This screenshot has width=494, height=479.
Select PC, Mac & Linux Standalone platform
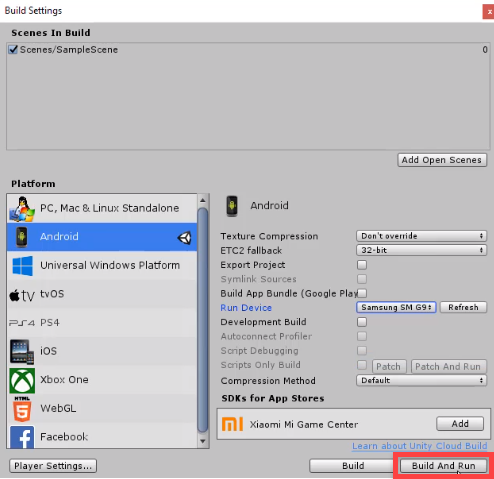tap(102, 208)
